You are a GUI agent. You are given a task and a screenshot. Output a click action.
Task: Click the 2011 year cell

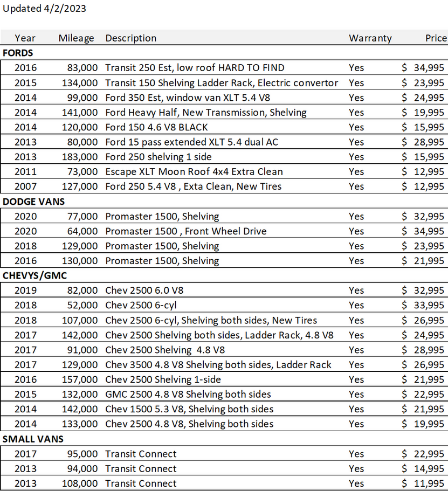click(26, 171)
